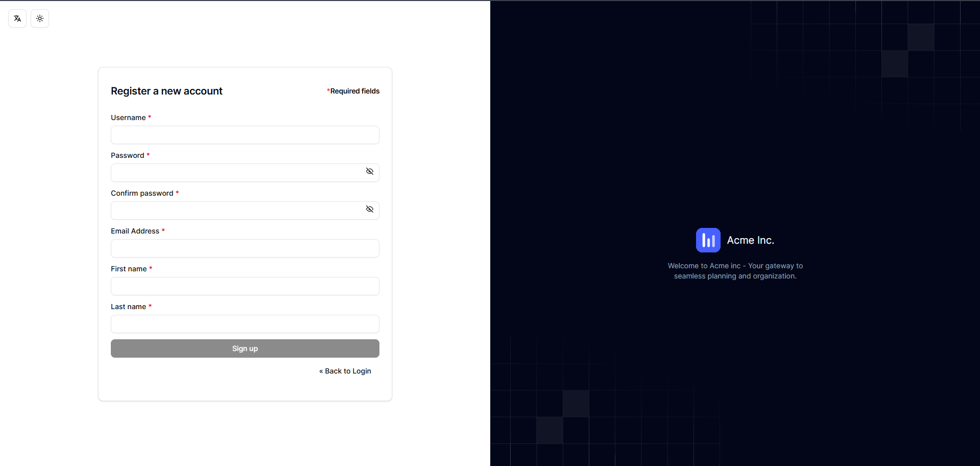Toggle the theme using the sun icon button
Viewport: 980px width, 466px height.
[x=39, y=18]
